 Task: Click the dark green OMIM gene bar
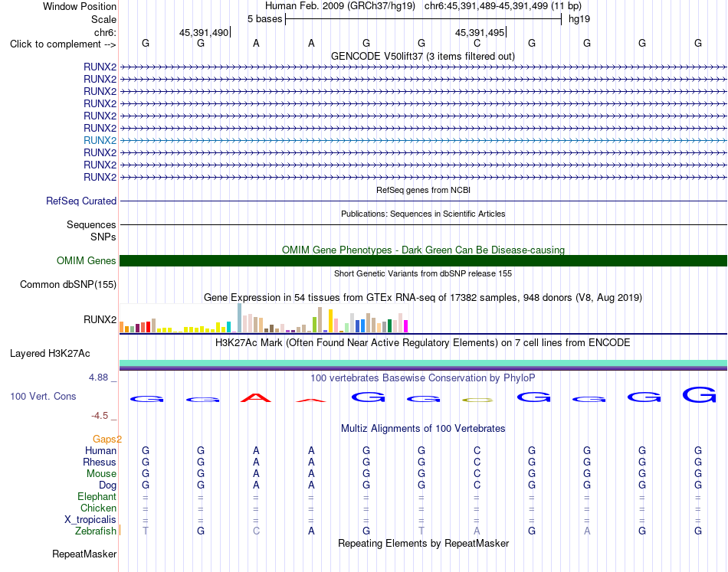tap(423, 260)
